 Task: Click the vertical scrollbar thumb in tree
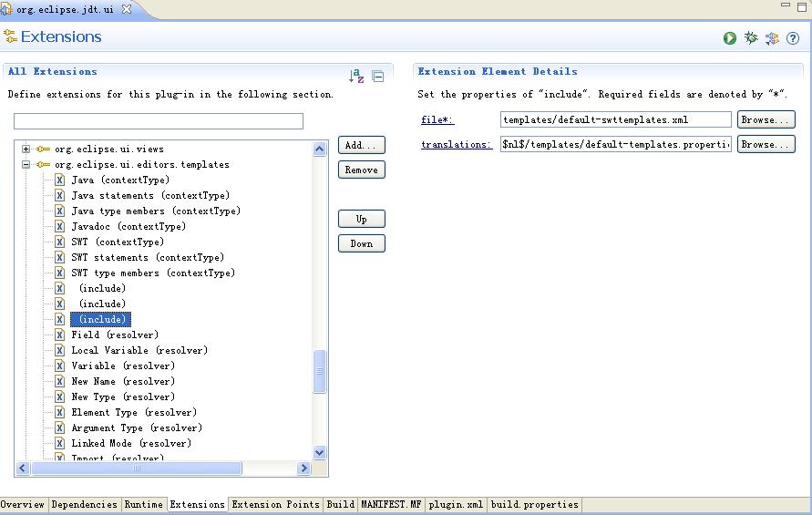coord(320,372)
